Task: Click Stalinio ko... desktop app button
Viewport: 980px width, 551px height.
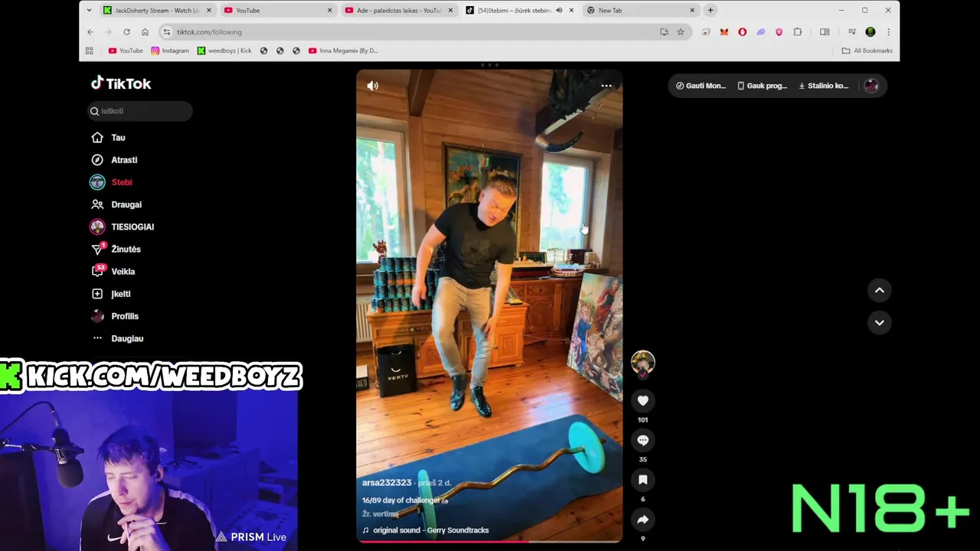Action: point(823,86)
